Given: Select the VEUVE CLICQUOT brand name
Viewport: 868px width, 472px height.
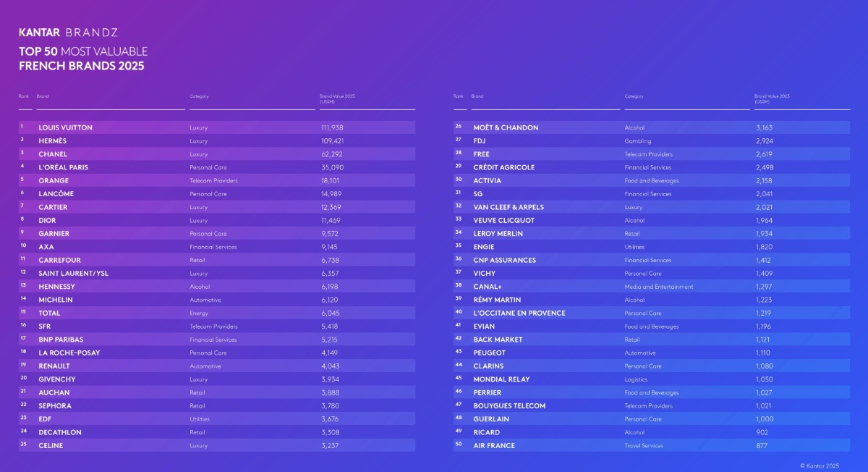Looking at the screenshot, I should [x=504, y=220].
